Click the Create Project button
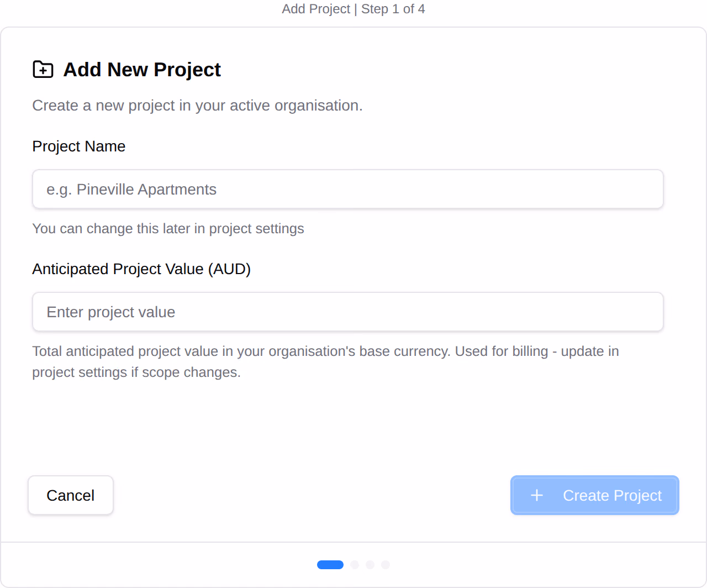Screen dimensions: 707x588 tap(595, 495)
